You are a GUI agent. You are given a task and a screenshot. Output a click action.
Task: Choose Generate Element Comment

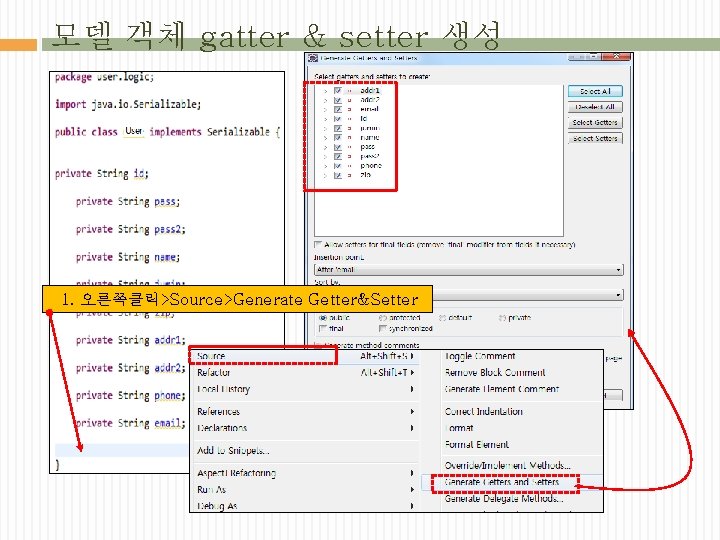[502, 389]
